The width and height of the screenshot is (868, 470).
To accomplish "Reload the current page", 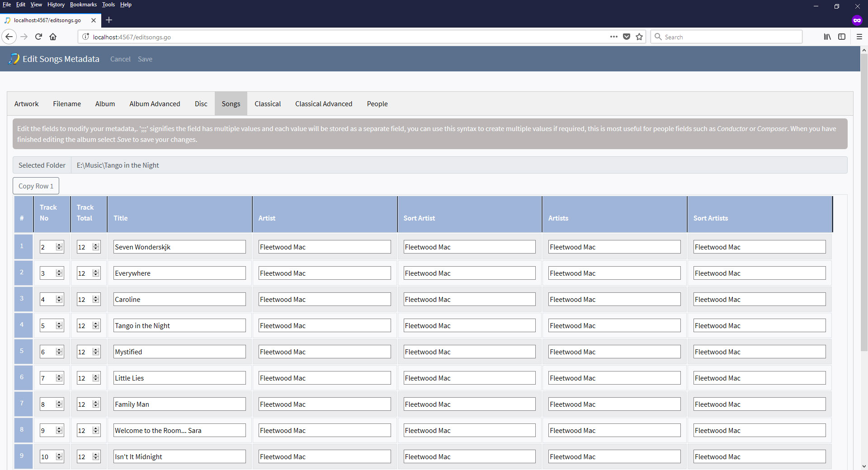I will (x=38, y=37).
